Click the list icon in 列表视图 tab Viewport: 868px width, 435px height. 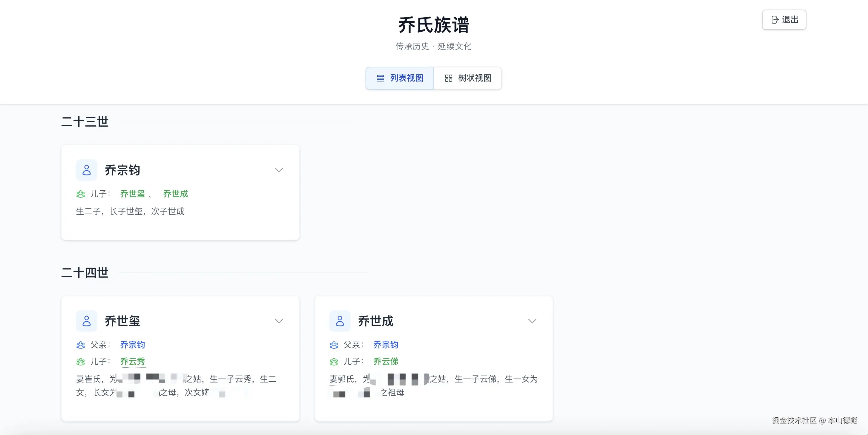(x=380, y=78)
